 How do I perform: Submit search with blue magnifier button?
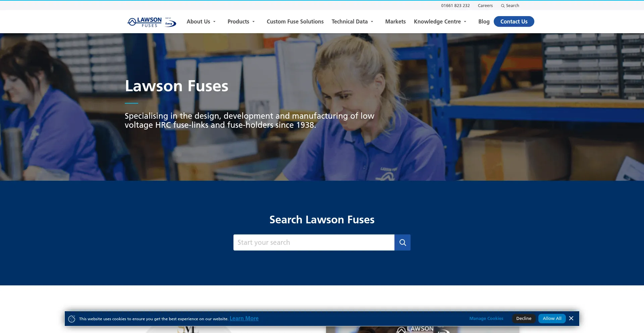[x=402, y=242]
